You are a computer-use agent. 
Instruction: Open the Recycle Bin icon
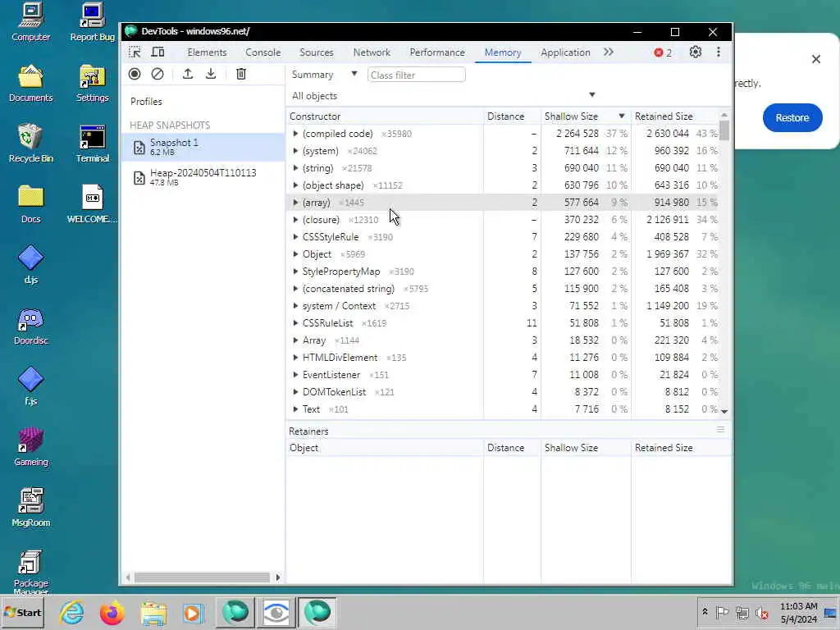(x=30, y=144)
